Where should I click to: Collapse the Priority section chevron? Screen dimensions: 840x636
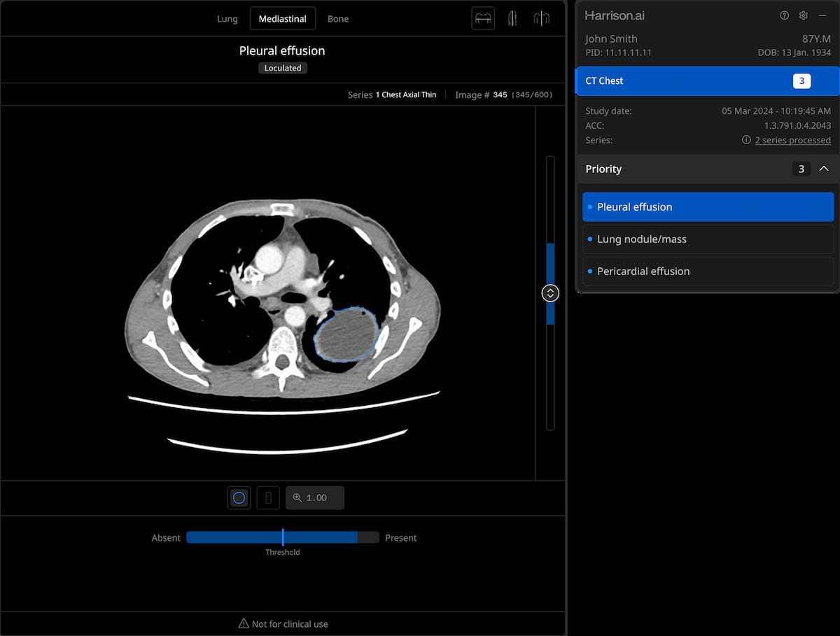click(x=824, y=169)
